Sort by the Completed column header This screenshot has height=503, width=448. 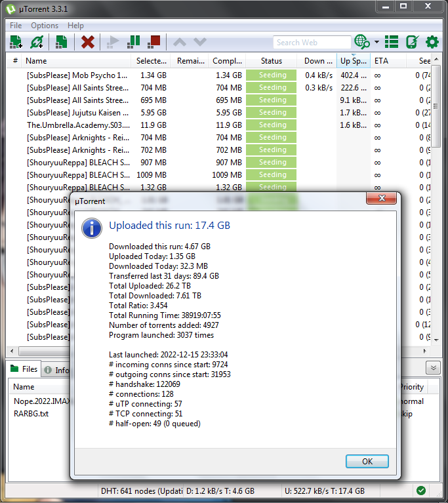[x=227, y=61]
